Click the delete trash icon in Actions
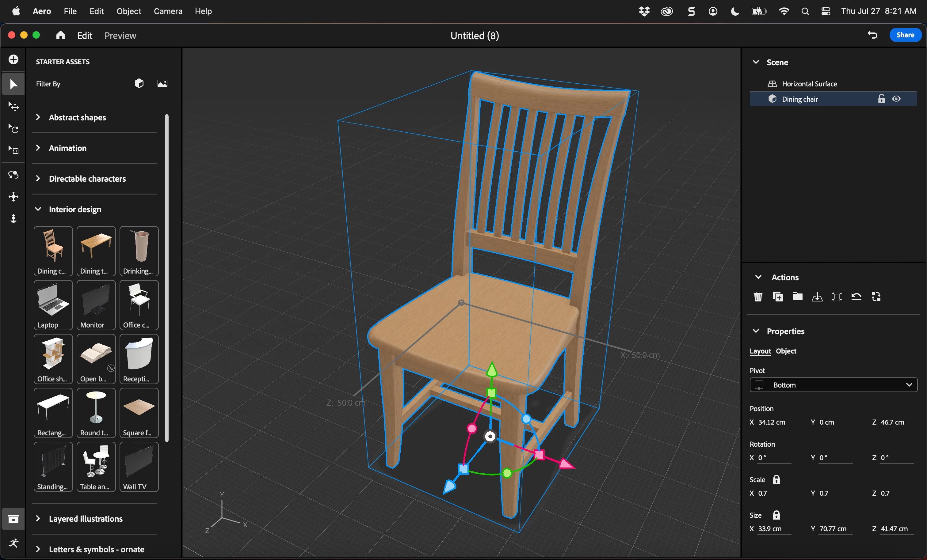The image size is (927, 560). coord(758,296)
